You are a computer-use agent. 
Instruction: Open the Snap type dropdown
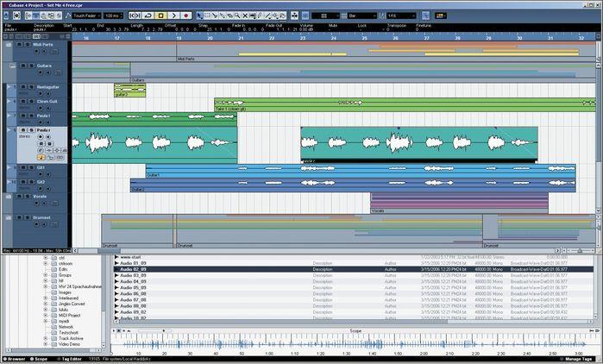tap(325, 16)
